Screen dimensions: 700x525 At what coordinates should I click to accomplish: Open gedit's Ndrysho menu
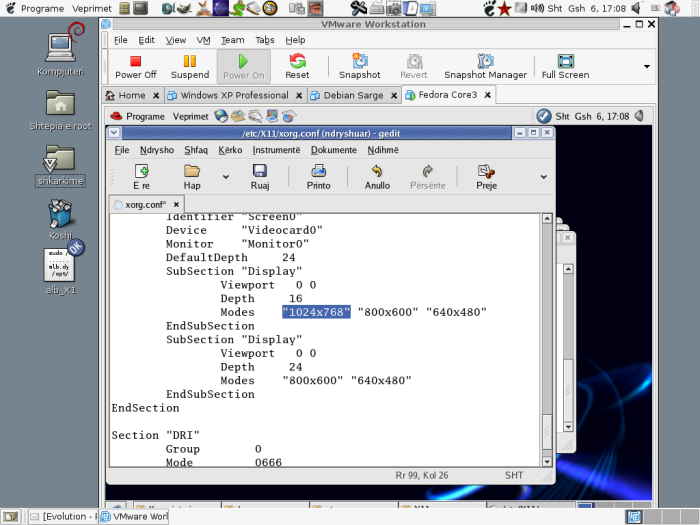tap(157, 150)
